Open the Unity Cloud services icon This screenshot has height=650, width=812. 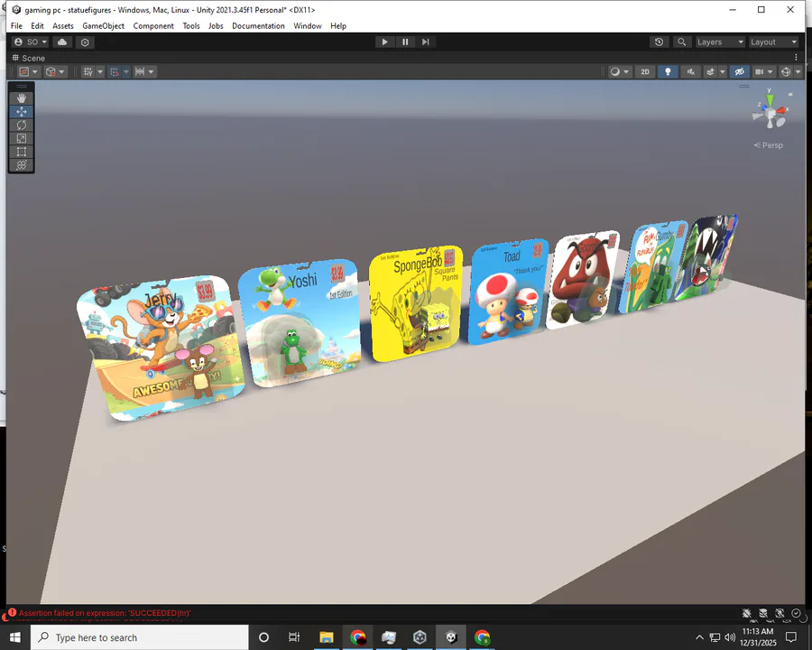tap(62, 42)
